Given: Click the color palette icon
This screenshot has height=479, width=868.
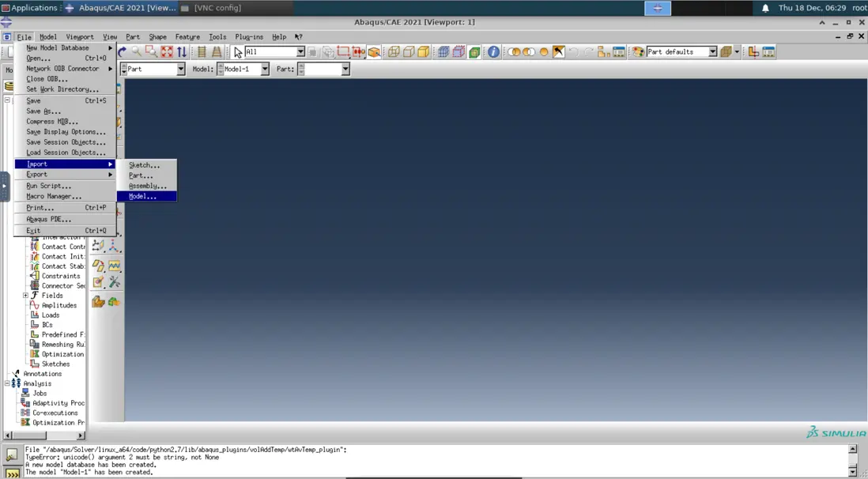Looking at the screenshot, I should [x=637, y=52].
